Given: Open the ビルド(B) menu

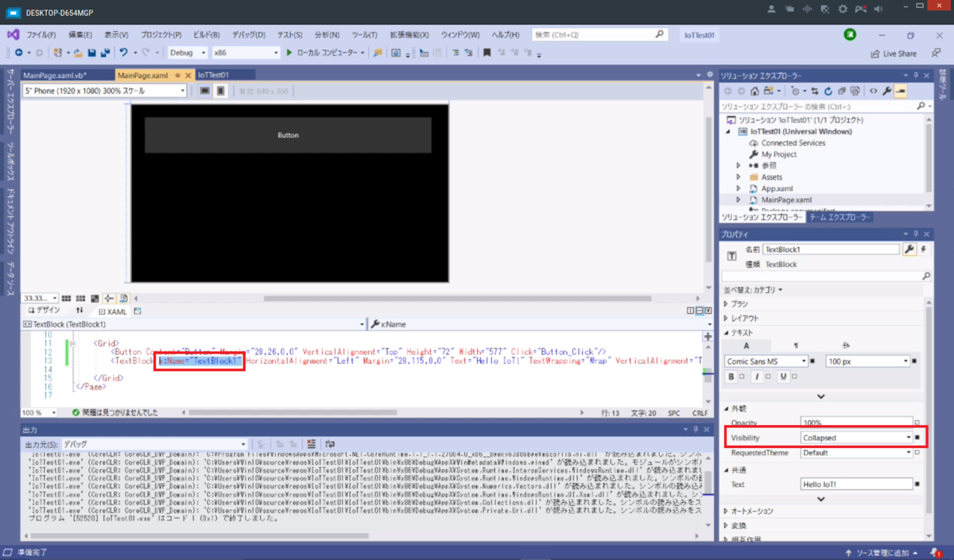Looking at the screenshot, I should [206, 35].
